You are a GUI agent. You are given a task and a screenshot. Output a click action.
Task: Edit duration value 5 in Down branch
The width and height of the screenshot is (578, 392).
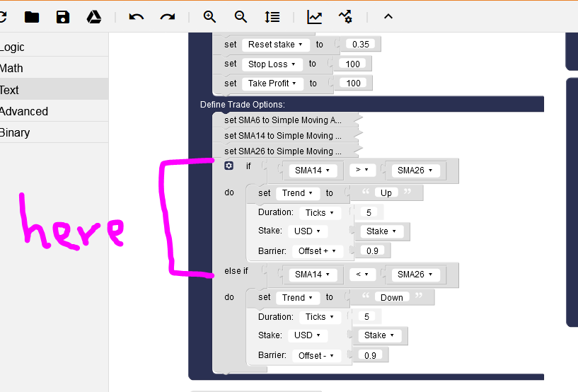[366, 316]
